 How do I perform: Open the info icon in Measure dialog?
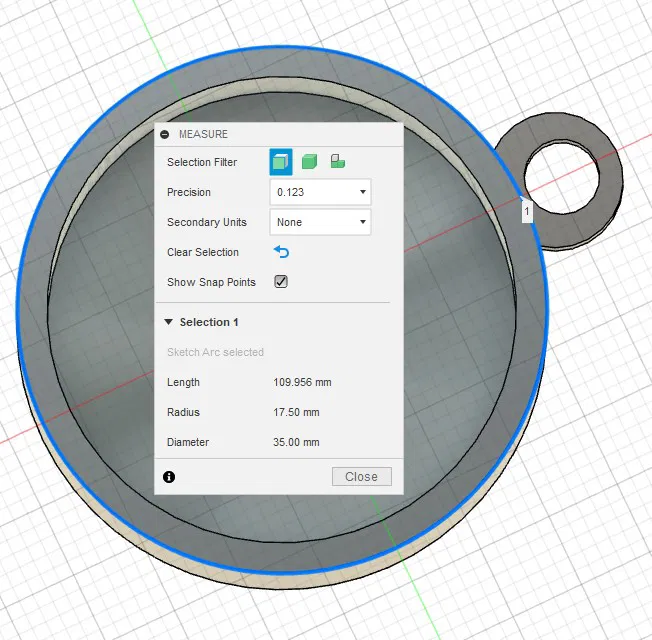coord(169,477)
